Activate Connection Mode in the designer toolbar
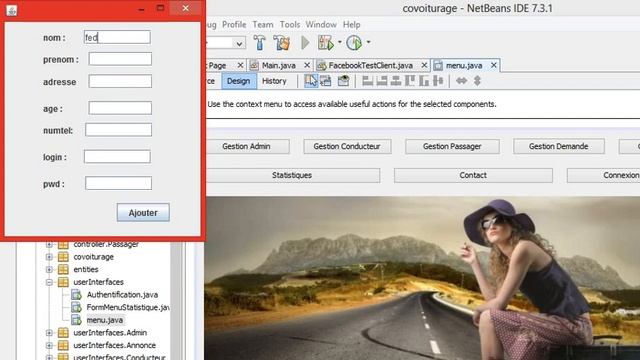 tap(326, 81)
